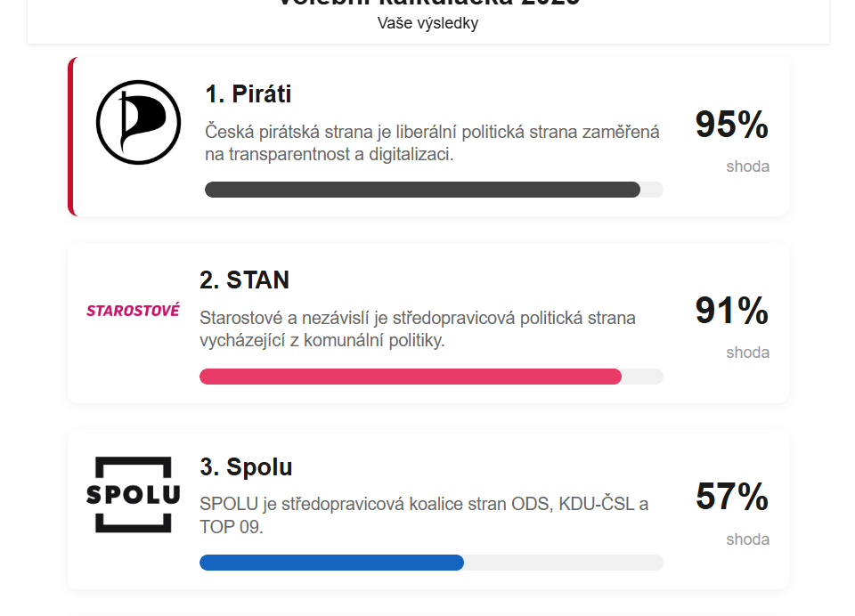Click the 95% match score
This screenshot has height=616, width=855.
click(x=731, y=125)
